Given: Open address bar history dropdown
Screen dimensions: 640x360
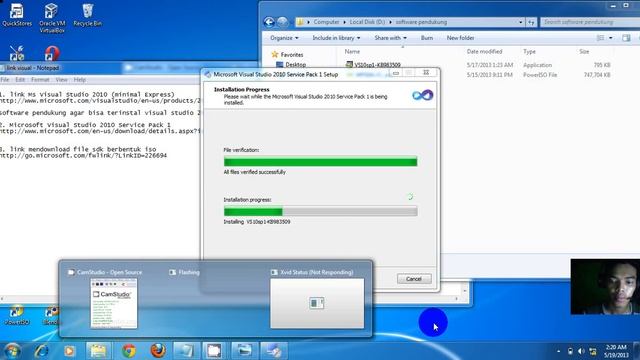Looking at the screenshot, I should point(520,22).
